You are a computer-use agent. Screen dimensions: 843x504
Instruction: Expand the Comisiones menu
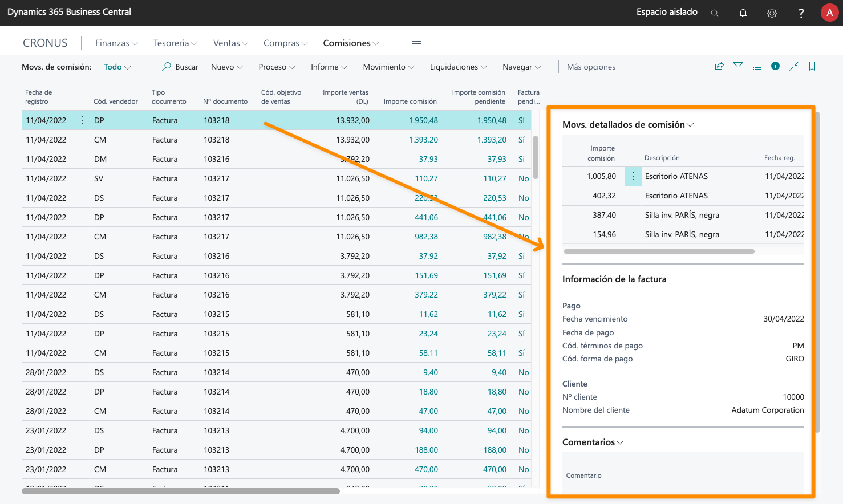click(x=351, y=43)
